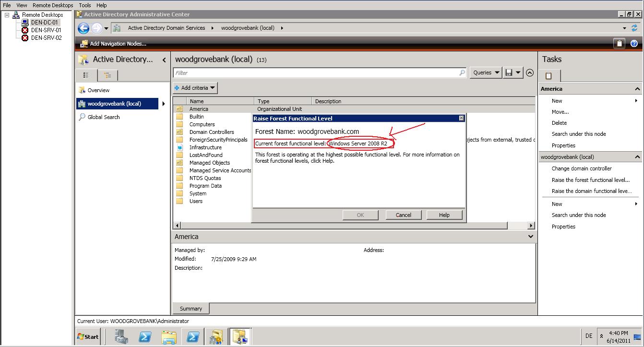Click Raise the forest functional level task

click(591, 180)
